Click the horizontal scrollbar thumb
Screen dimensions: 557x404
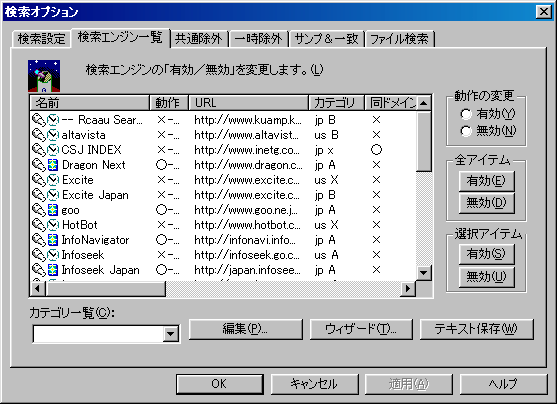coord(106,289)
